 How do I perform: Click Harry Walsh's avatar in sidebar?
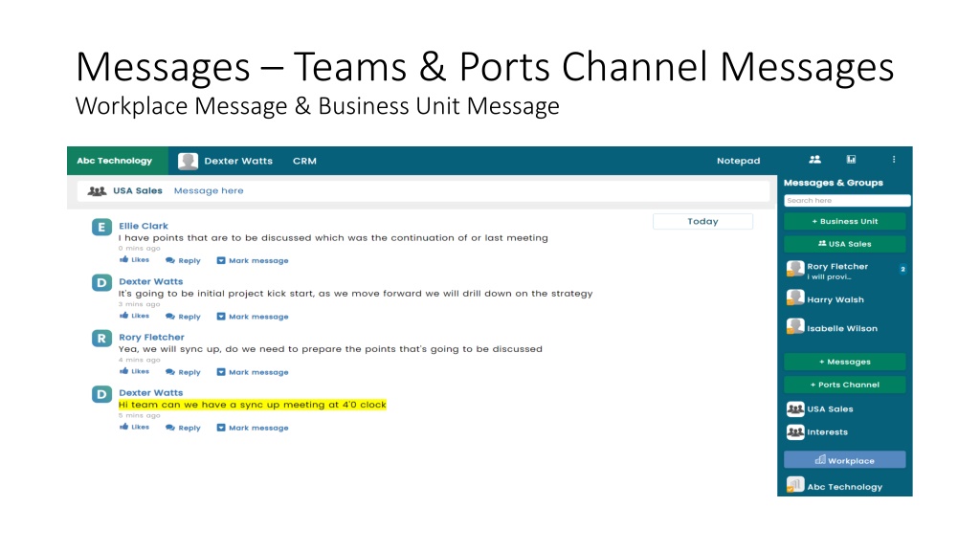tap(795, 298)
